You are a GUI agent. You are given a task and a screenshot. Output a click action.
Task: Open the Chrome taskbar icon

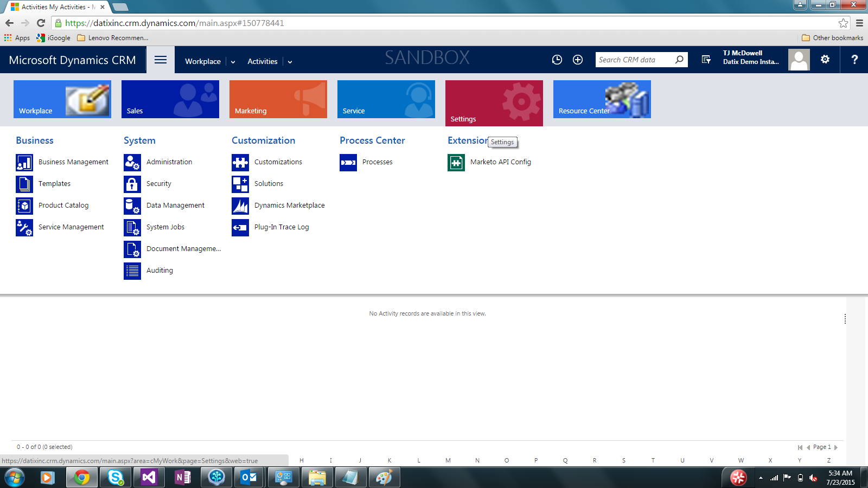click(x=82, y=478)
